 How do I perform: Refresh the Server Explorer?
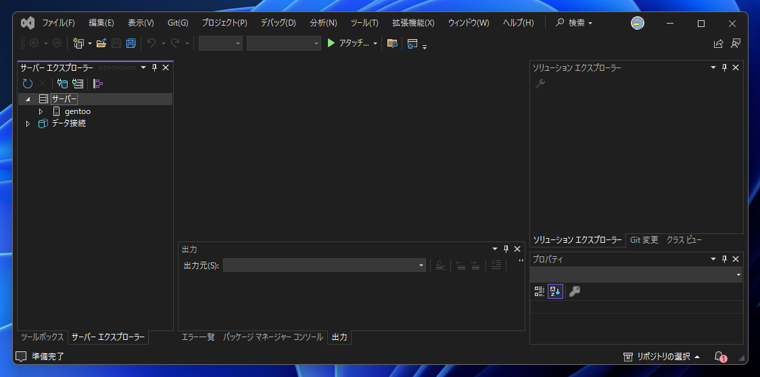coord(28,84)
